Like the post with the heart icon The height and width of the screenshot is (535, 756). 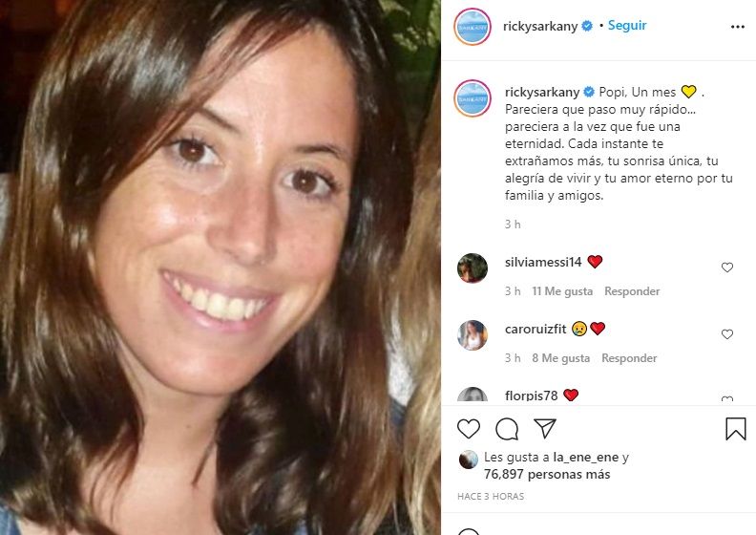coord(468,429)
